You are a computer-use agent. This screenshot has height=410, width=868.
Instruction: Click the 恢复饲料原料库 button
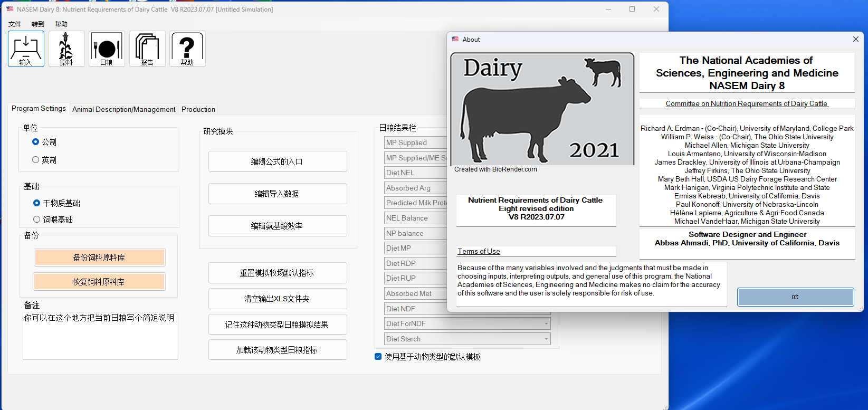(99, 282)
